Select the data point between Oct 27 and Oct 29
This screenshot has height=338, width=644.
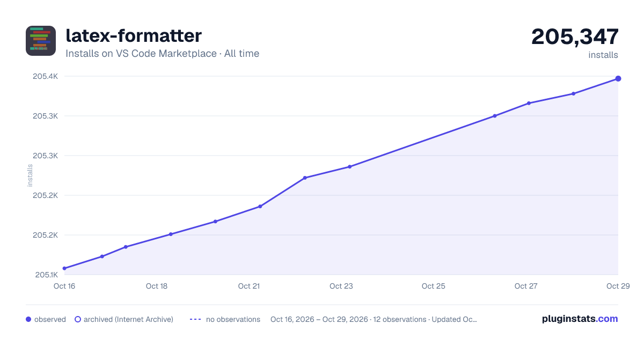[x=574, y=94]
